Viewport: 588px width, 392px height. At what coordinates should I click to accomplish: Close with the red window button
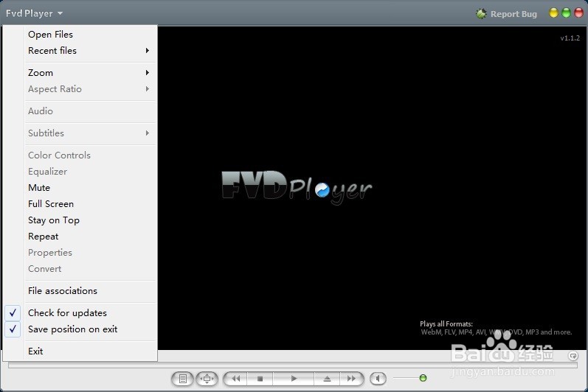click(578, 13)
